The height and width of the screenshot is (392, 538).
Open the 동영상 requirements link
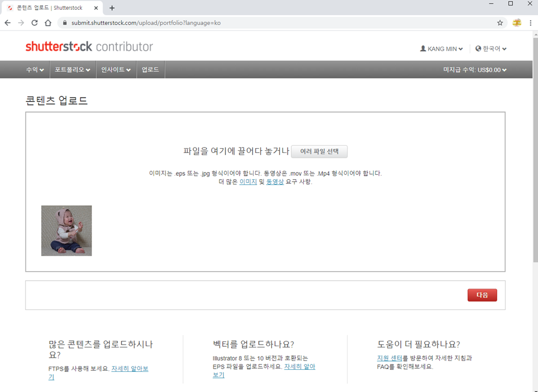click(275, 182)
